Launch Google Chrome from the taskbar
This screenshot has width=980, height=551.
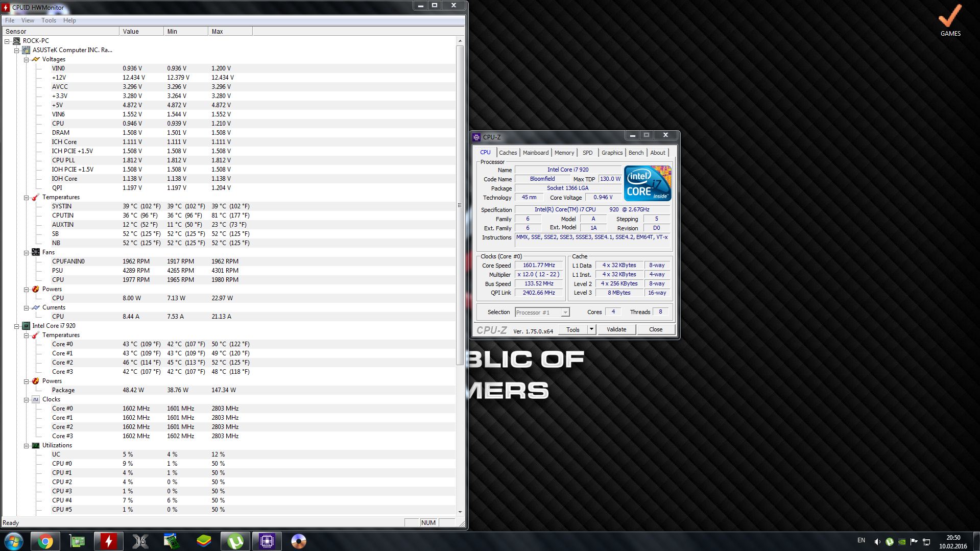point(45,541)
